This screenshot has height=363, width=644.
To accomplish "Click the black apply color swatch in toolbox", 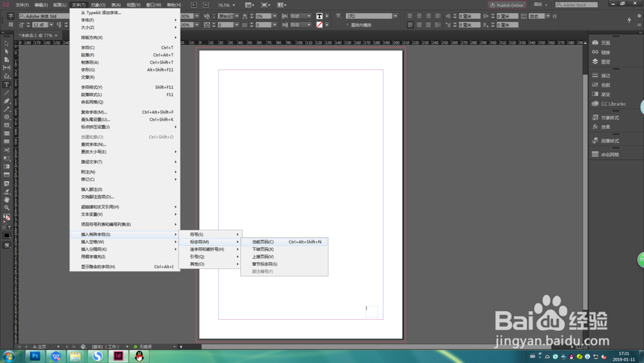I will 6,235.
